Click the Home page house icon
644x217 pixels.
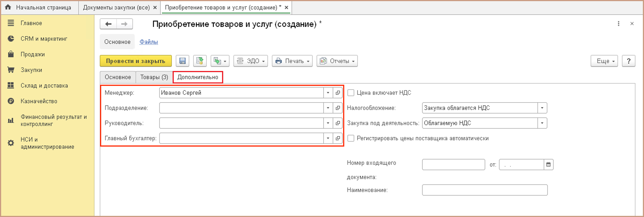click(x=8, y=7)
